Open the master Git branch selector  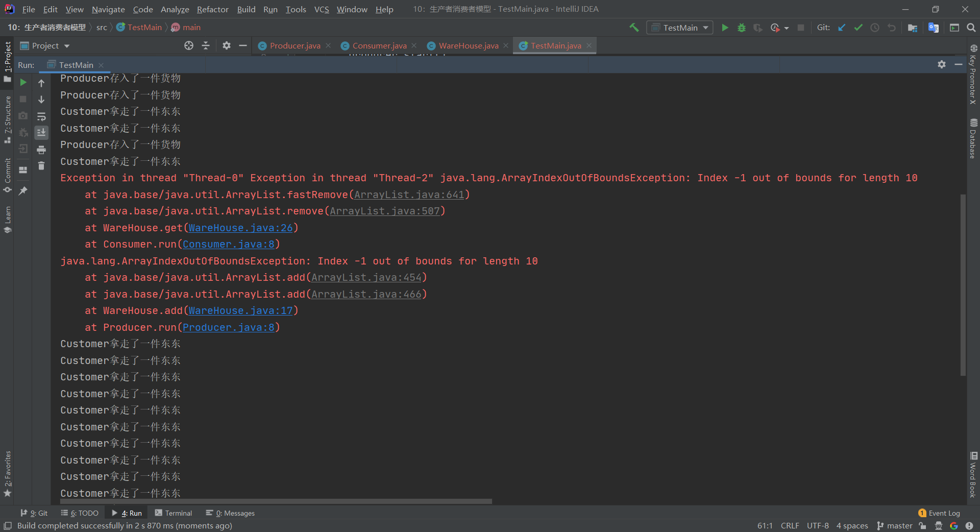(894, 525)
